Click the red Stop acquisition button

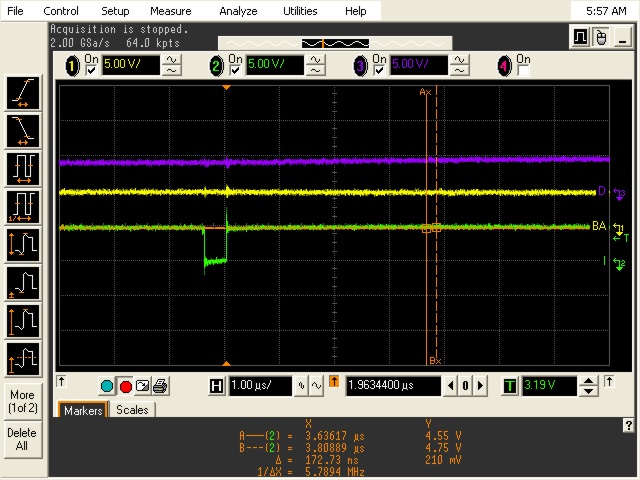tap(126, 386)
